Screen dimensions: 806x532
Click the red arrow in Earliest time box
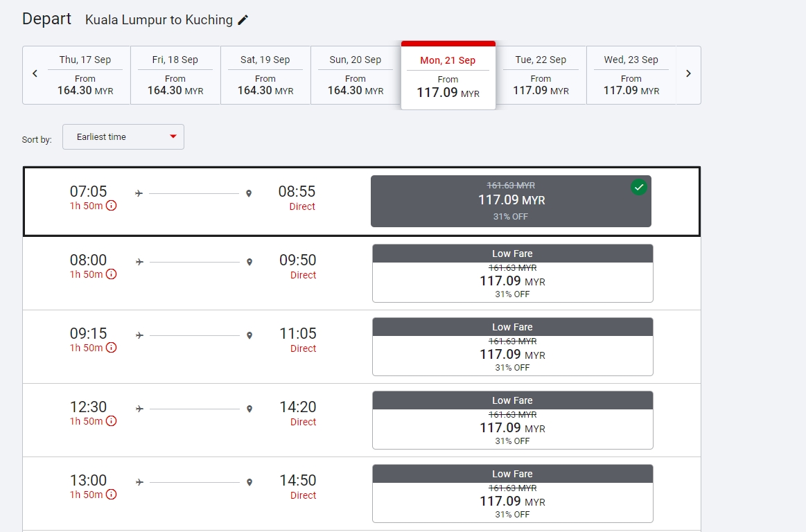(173, 137)
